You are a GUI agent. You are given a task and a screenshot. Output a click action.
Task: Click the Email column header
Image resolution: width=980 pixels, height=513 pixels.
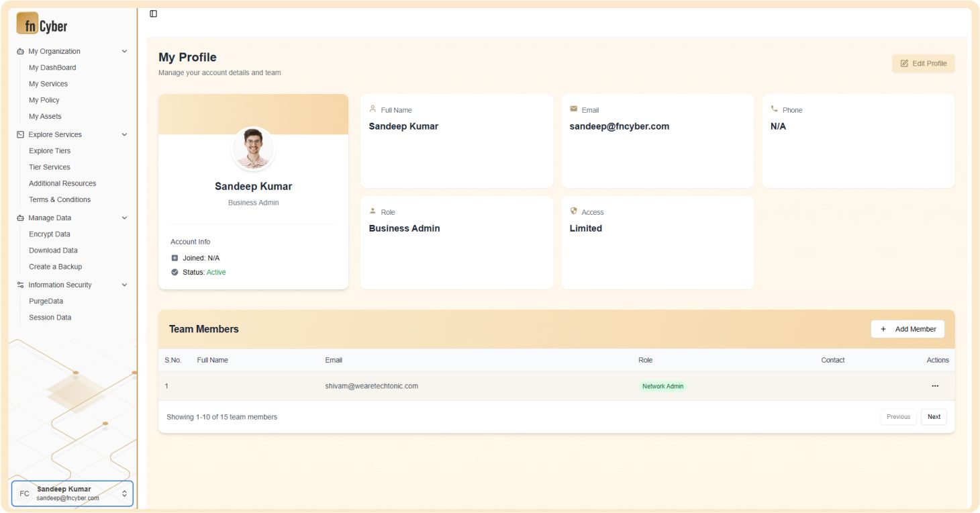[334, 361]
